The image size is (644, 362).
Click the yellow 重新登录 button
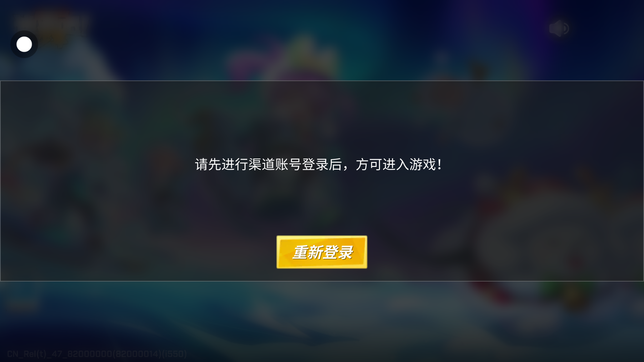[322, 252]
